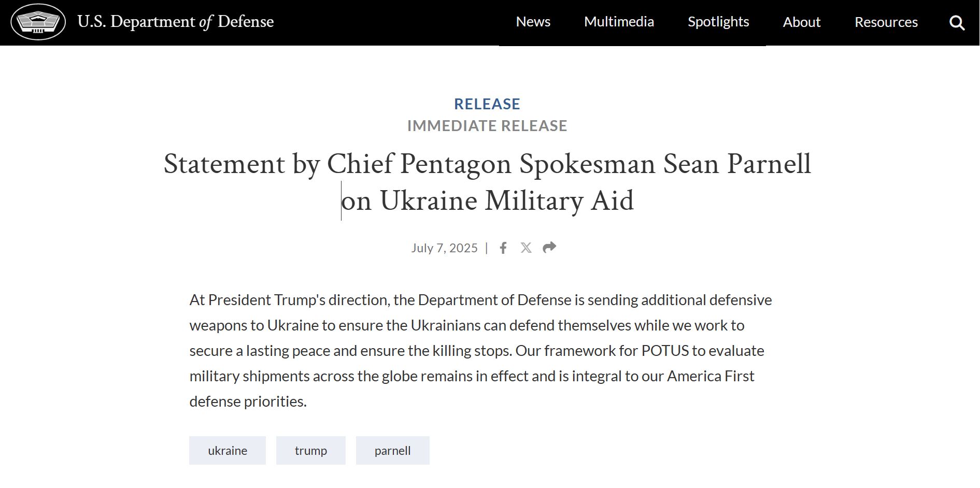The width and height of the screenshot is (980, 488).
Task: Click the IMMEDIATE RELEASE subheading
Action: [x=487, y=126]
